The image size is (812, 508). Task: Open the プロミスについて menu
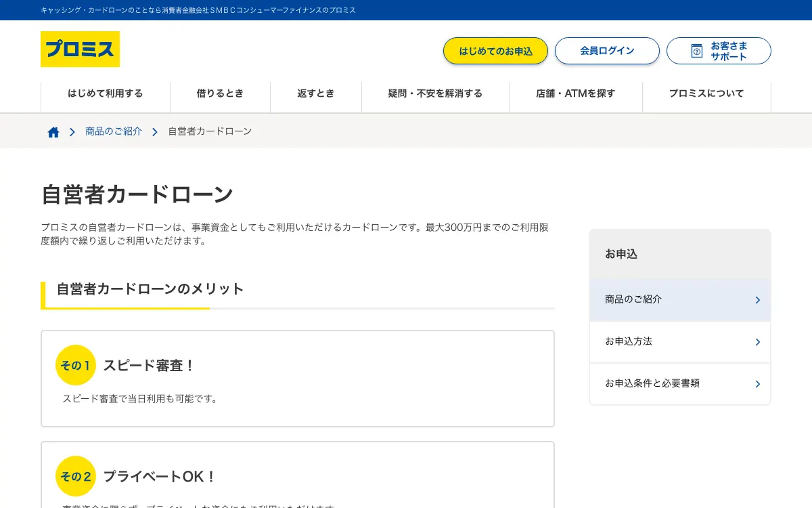[x=706, y=93]
